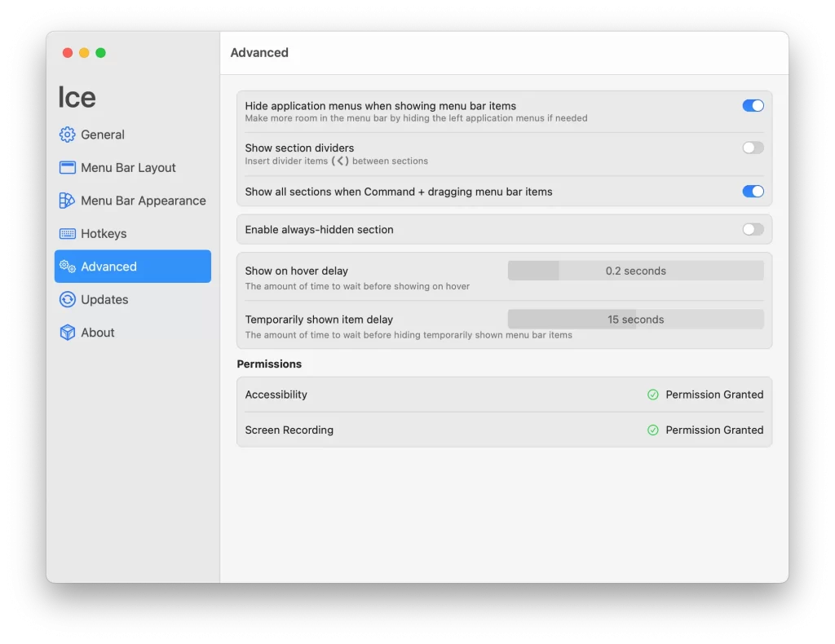Go to Menu Bar Appearance settings

coord(133,201)
